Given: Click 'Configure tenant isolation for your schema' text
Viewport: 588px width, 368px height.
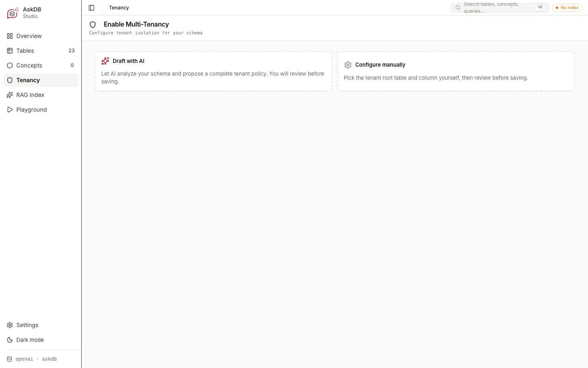Looking at the screenshot, I should coord(146,33).
